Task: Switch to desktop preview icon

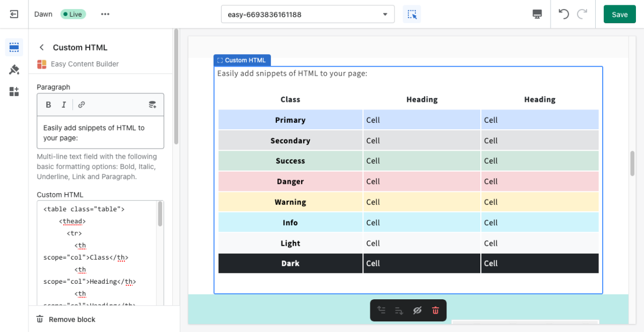Action: click(x=537, y=14)
